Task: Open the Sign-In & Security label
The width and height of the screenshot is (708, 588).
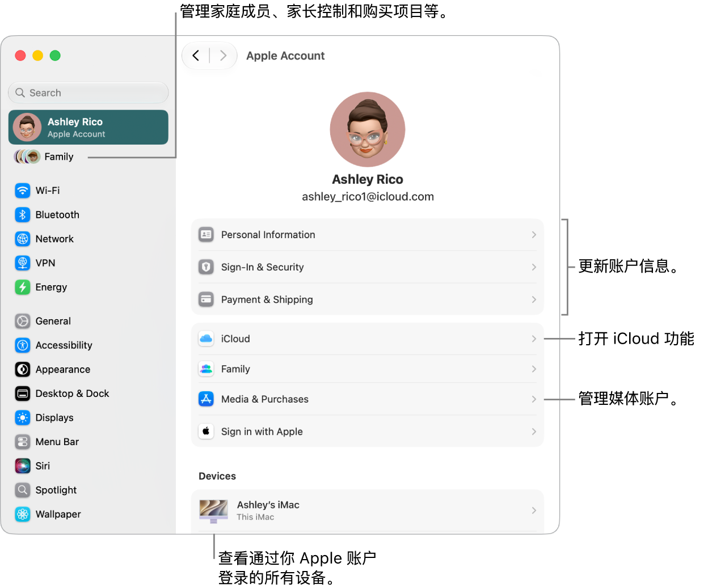Action: [x=262, y=267]
